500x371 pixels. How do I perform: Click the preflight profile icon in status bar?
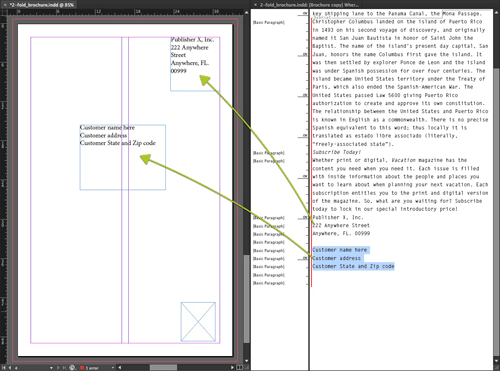(72, 368)
